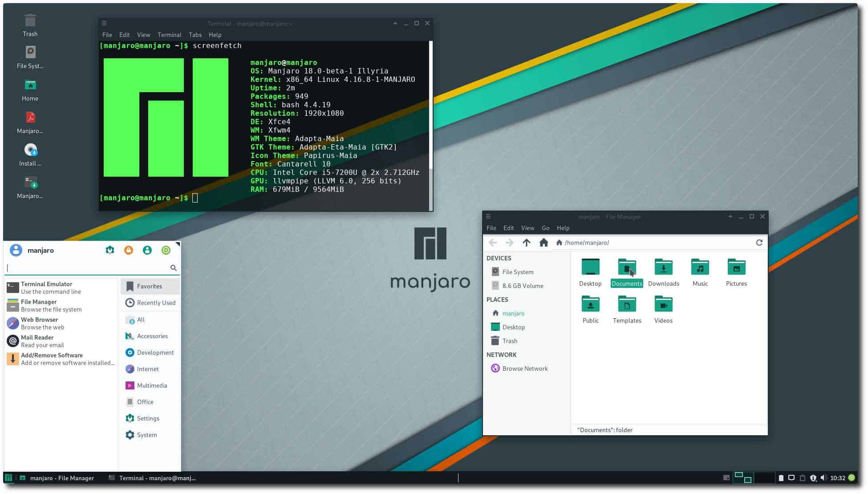Select the Settings category

coord(150,418)
